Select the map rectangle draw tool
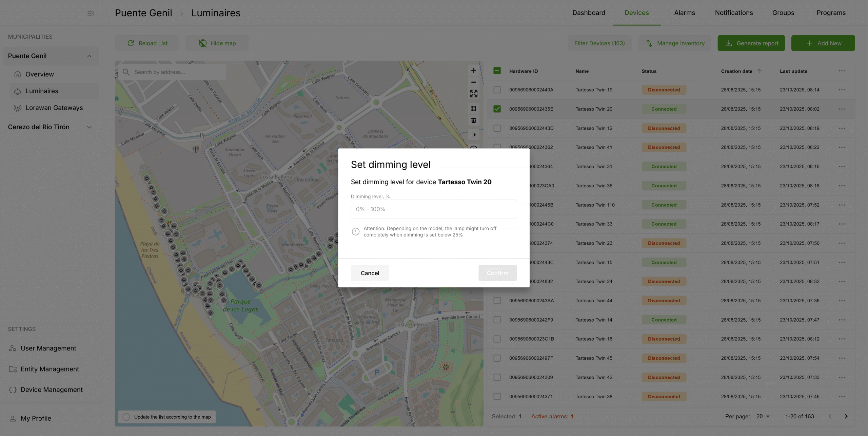The height and width of the screenshot is (436, 868). (x=474, y=109)
